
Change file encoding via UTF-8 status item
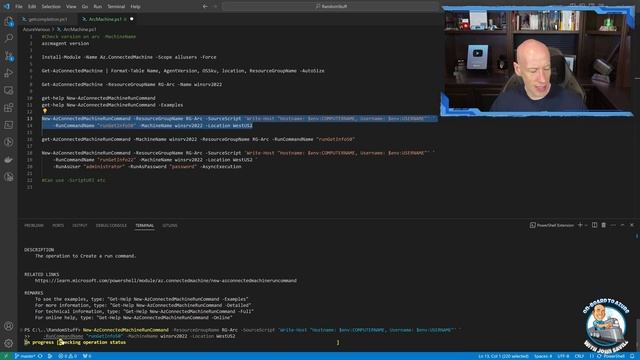pos(563,356)
